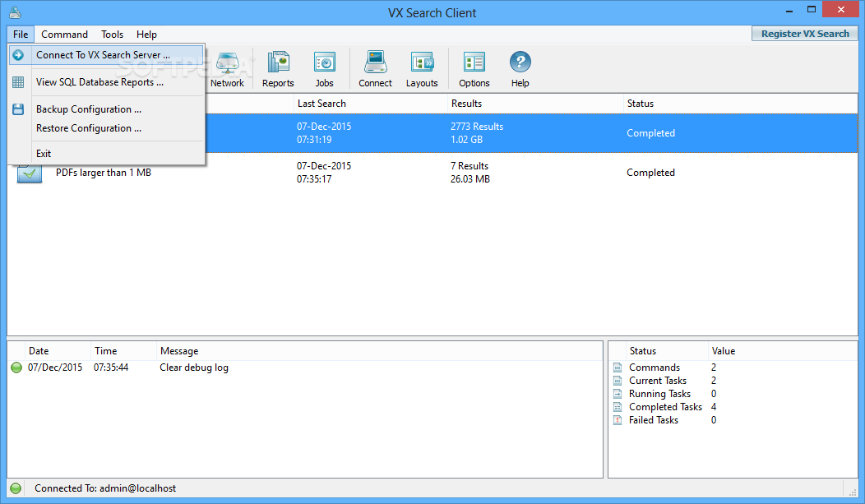This screenshot has height=504, width=865.
Task: Open the Help menu in the menu bar
Action: 146,35
